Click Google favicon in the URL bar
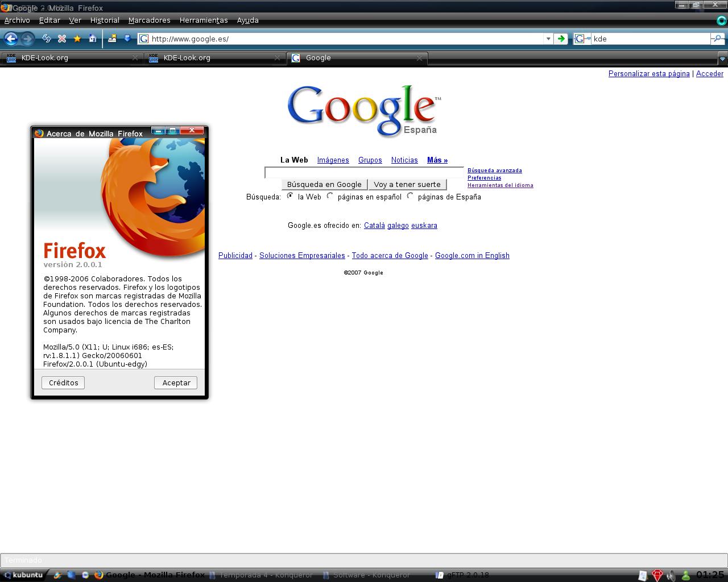 click(x=144, y=39)
